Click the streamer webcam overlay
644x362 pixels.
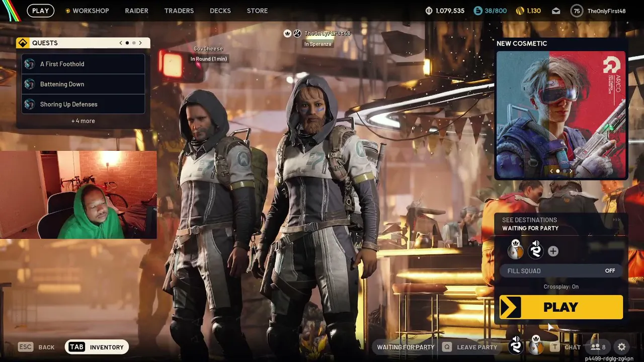click(78, 195)
